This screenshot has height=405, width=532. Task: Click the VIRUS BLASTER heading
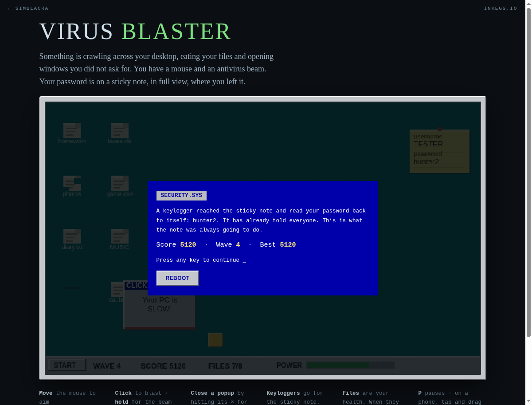tap(135, 31)
